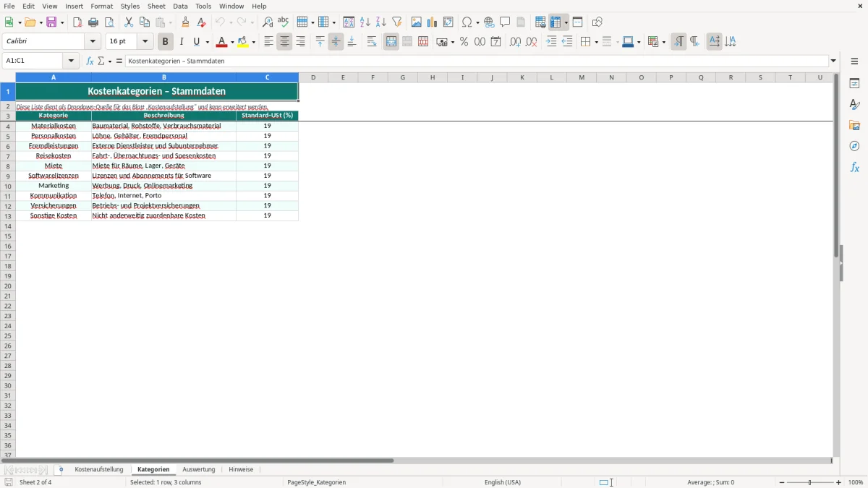The width and height of the screenshot is (868, 488).
Task: Toggle Merge and Center Cells
Action: pyautogui.click(x=391, y=42)
